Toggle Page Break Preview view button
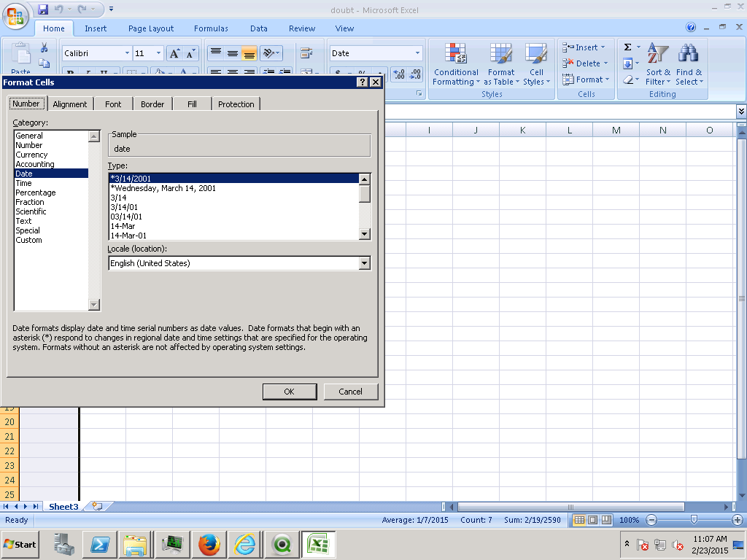This screenshot has height=560, width=747. tap(605, 520)
